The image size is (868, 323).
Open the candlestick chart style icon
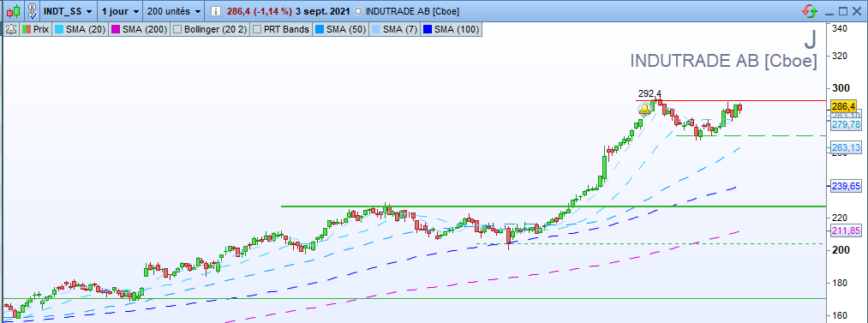click(x=14, y=10)
